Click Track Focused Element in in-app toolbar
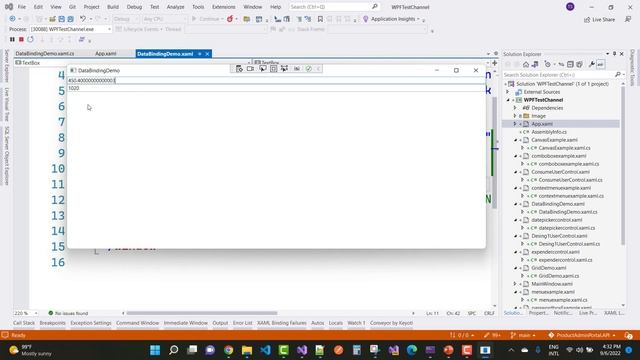The image size is (640, 360). [284, 69]
